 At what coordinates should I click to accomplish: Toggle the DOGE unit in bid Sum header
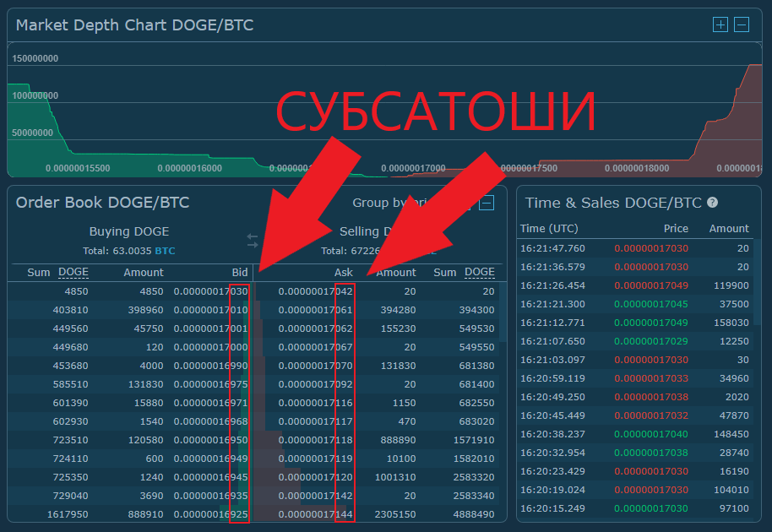tap(73, 272)
